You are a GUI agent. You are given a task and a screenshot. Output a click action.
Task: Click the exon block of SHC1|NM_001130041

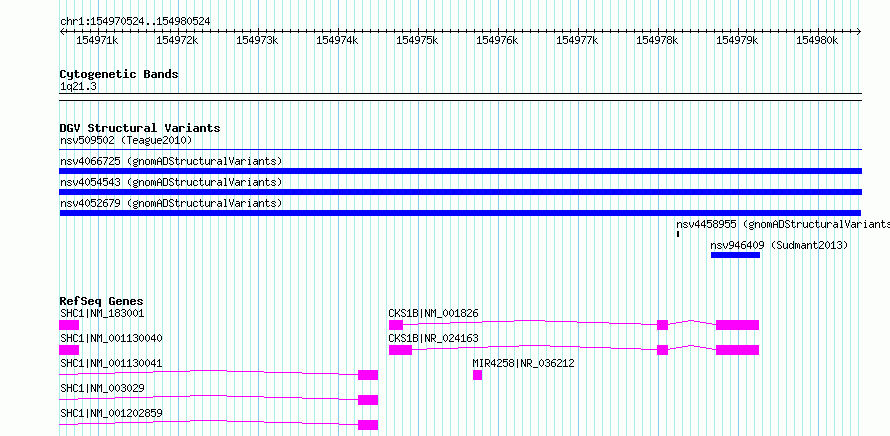(x=368, y=375)
